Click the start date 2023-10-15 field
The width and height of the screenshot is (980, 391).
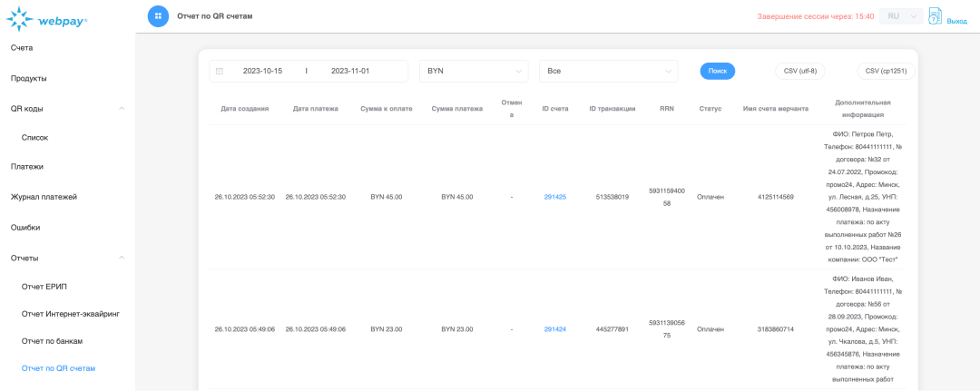262,71
